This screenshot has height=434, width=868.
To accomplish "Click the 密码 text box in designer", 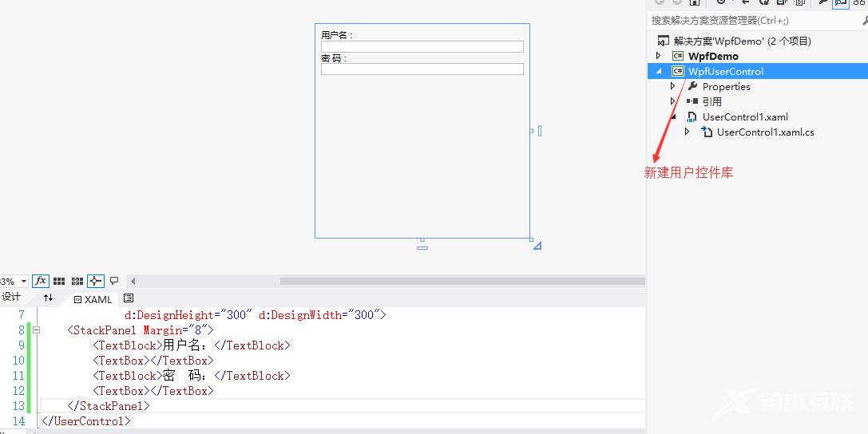I will [x=422, y=69].
